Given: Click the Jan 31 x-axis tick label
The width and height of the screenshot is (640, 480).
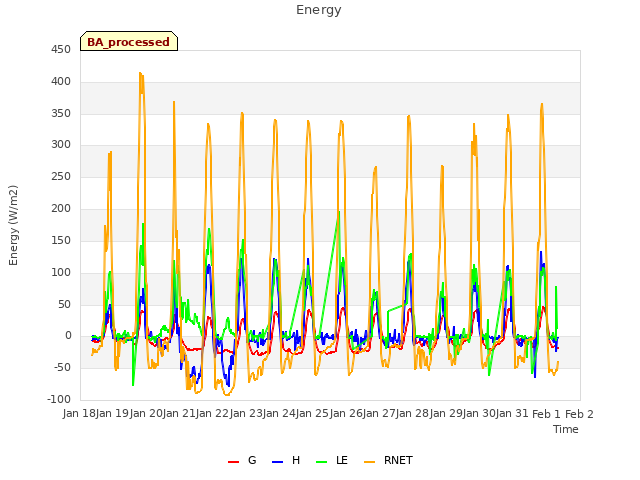Looking at the screenshot, I should pos(513,414).
